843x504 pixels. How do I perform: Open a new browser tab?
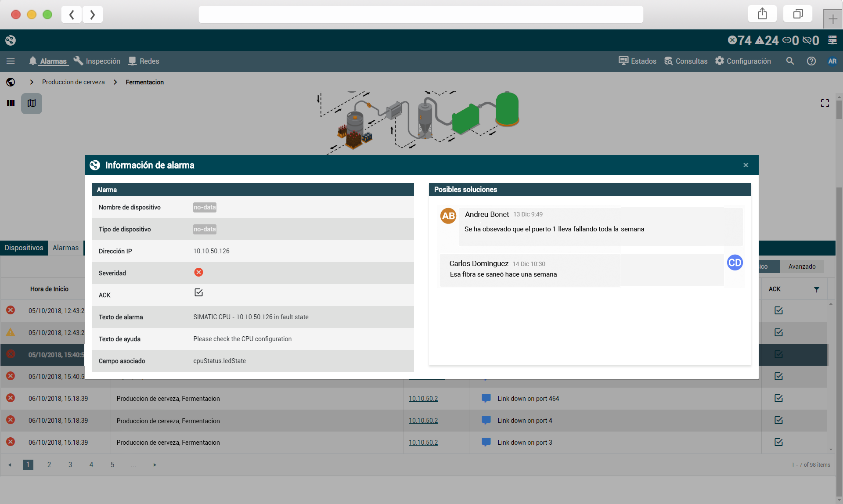(832, 19)
